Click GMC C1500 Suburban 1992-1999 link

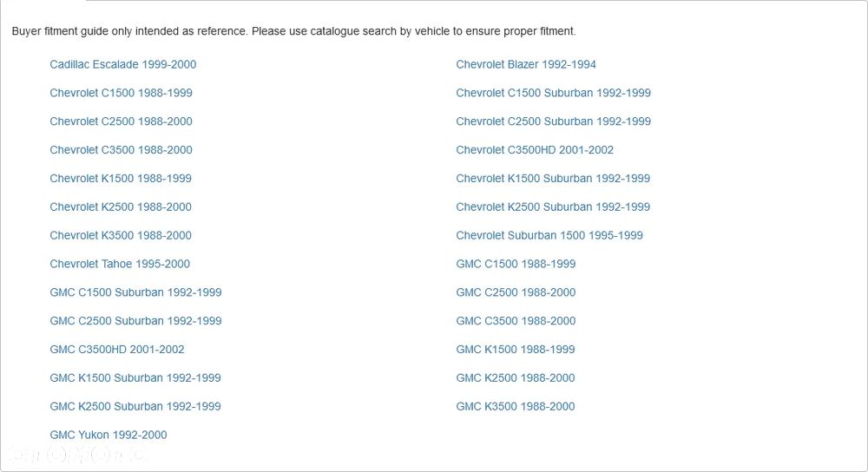tap(135, 292)
